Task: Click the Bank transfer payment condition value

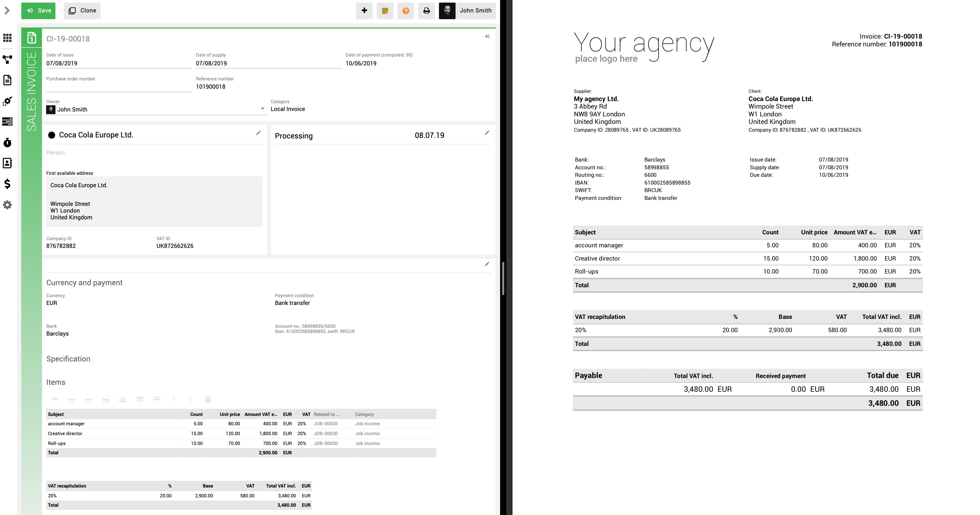Action: [x=292, y=303]
